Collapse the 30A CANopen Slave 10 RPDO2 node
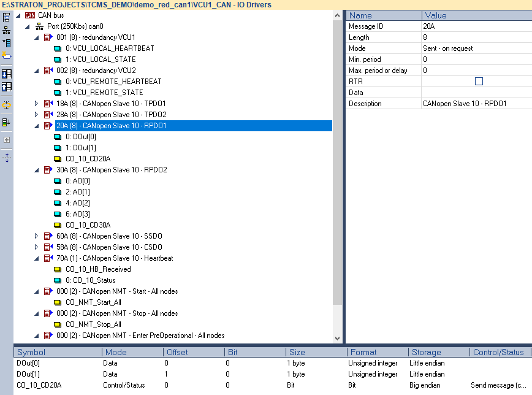Image resolution: width=532 pixels, height=395 pixels. coord(37,170)
